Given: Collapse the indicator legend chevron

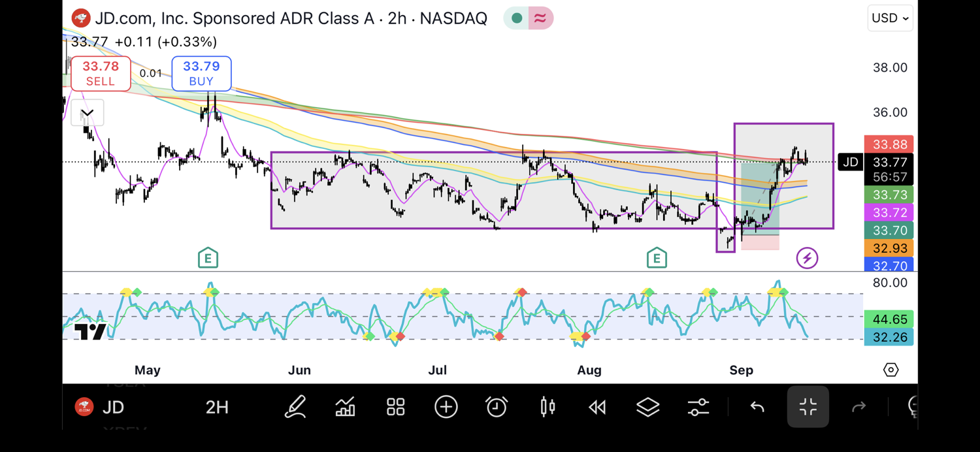Looking at the screenshot, I should 87,113.
